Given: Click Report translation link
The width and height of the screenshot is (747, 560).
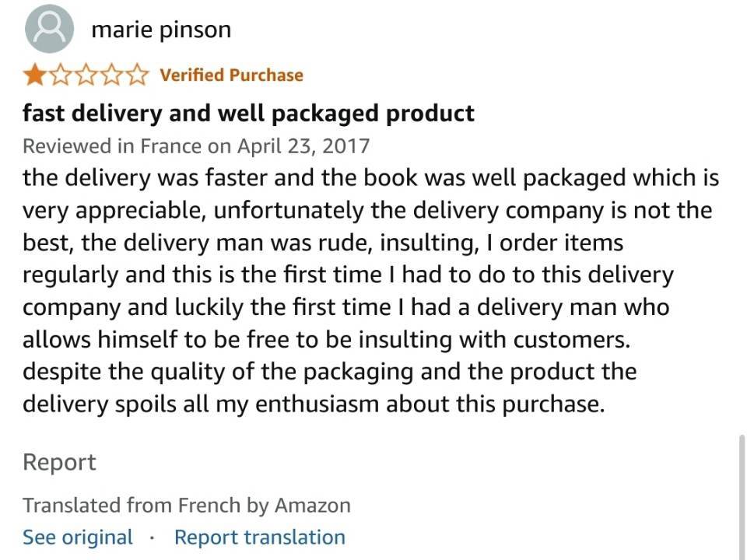Looking at the screenshot, I should coord(260,537).
